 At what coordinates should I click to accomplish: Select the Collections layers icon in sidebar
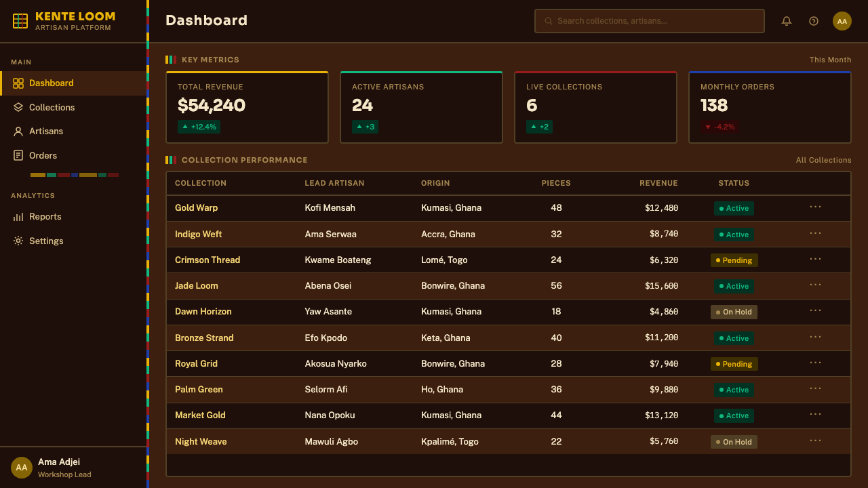pyautogui.click(x=18, y=107)
